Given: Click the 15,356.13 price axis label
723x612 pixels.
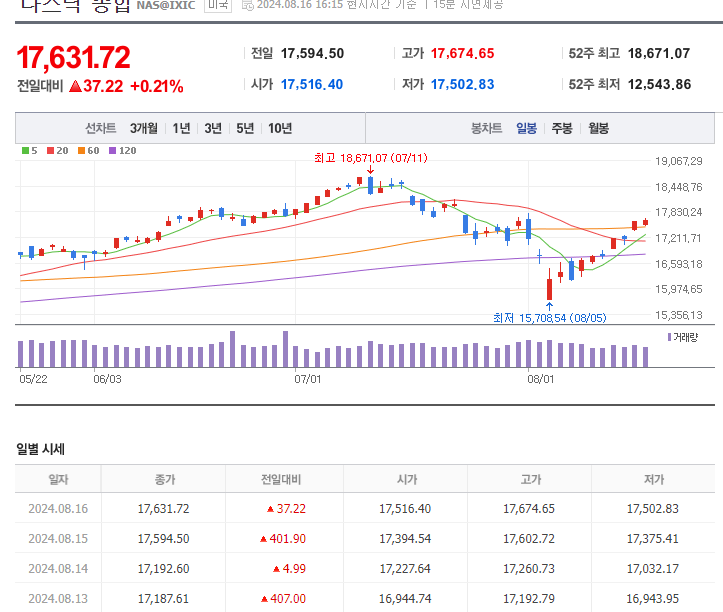Looking at the screenshot, I should pos(679,315).
